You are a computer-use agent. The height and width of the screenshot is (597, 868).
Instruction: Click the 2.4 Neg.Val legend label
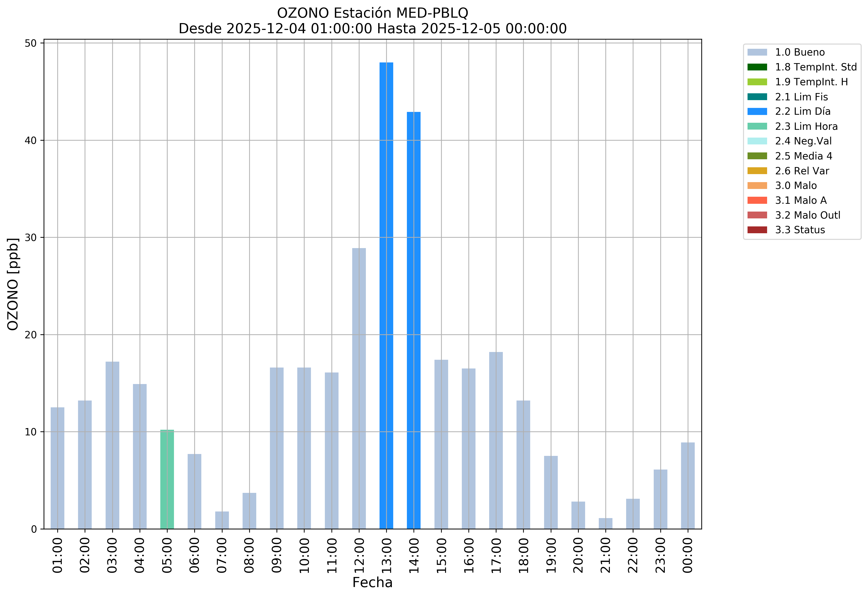tap(803, 141)
